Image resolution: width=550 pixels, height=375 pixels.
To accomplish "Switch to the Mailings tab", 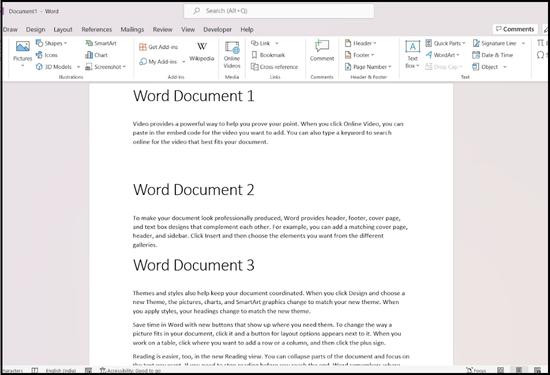I will point(132,29).
